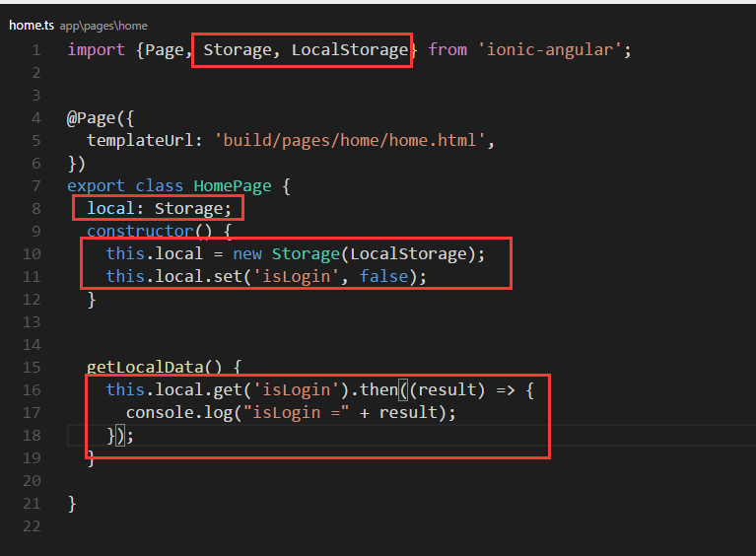Screen dimensions: 756x556
Task: Click 'result' parameter on line 16
Action: pos(447,390)
